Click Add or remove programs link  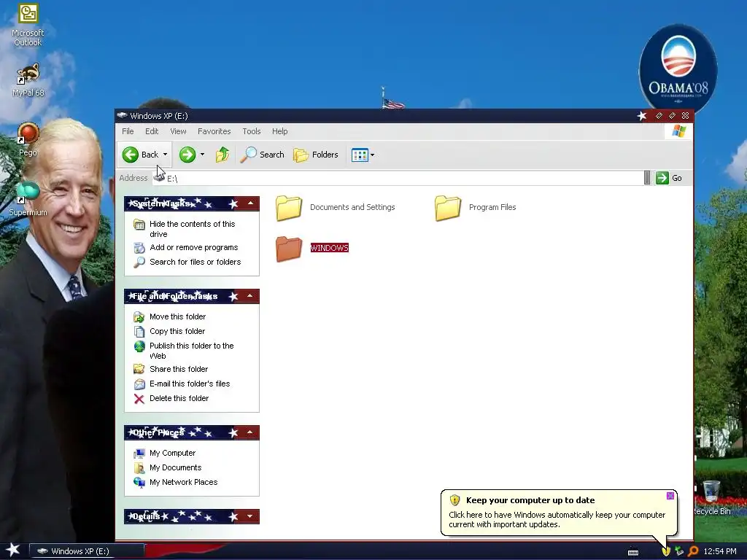[x=193, y=248]
